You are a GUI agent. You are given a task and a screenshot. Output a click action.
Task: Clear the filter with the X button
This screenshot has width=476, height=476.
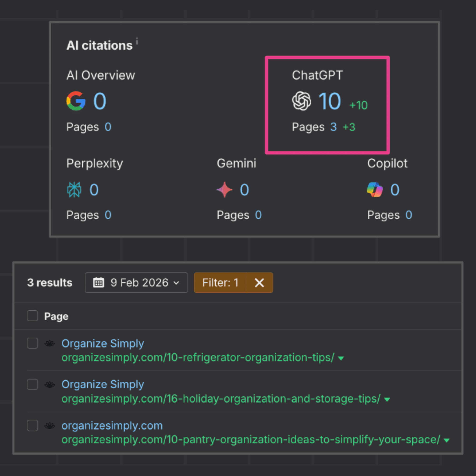point(259,283)
